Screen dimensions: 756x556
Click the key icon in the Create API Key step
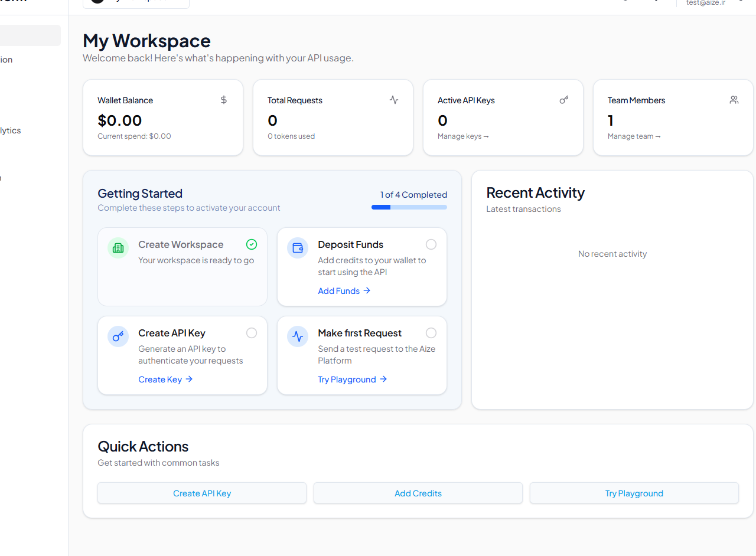118,336
